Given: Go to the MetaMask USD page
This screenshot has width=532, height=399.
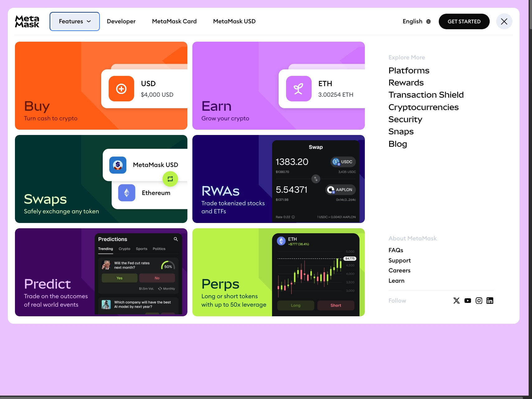Looking at the screenshot, I should pos(234,21).
